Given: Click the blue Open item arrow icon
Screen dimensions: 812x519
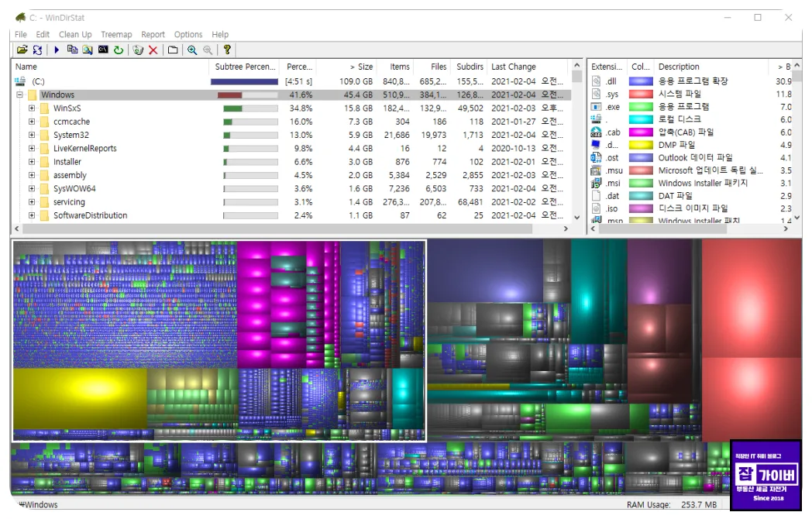Looking at the screenshot, I should point(57,50).
